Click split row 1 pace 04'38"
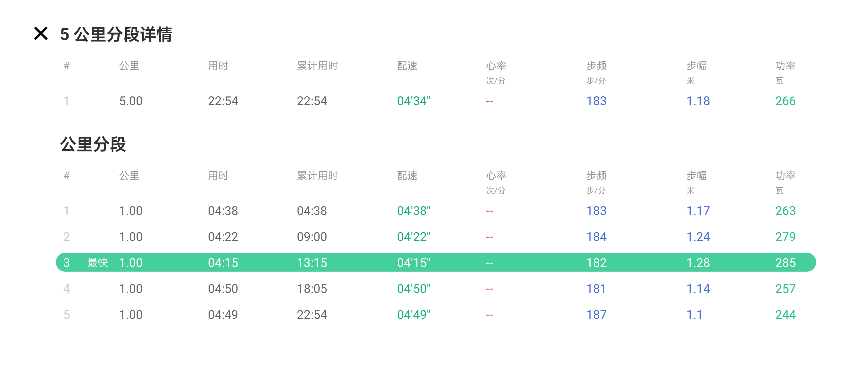The width and height of the screenshot is (868, 388). (x=413, y=211)
